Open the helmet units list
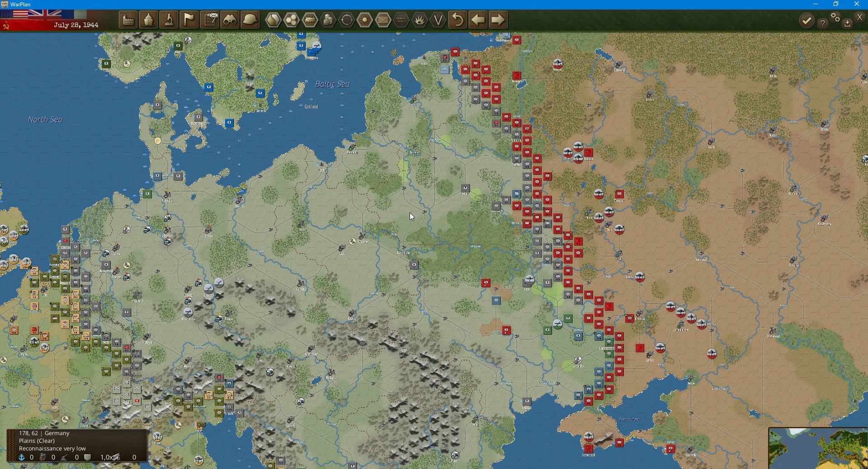The width and height of the screenshot is (868, 469). click(250, 20)
